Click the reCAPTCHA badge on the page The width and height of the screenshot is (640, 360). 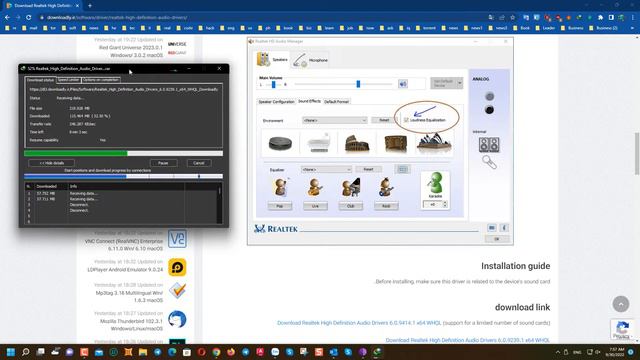click(622, 329)
